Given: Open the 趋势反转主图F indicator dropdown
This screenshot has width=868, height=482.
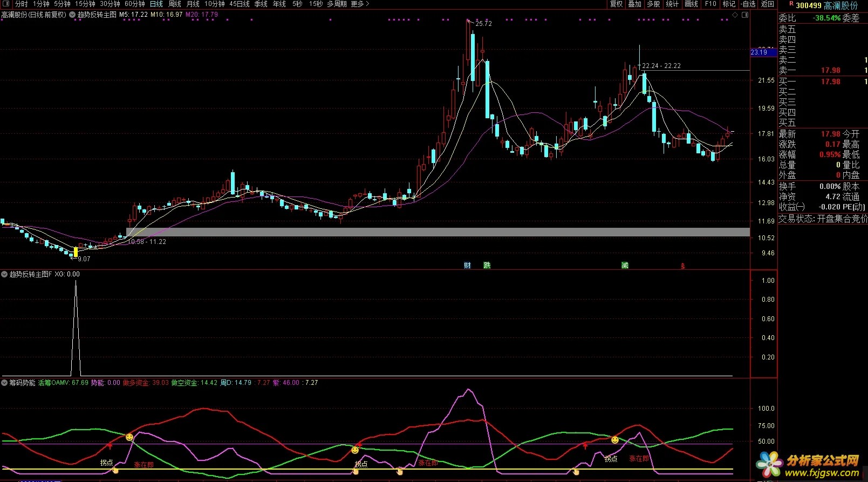Looking at the screenshot, I should 4,274.
